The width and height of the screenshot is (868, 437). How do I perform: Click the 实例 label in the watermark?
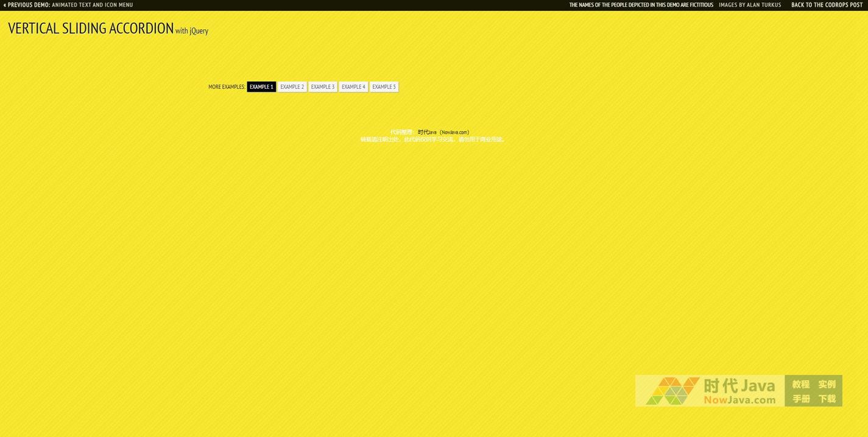827,384
